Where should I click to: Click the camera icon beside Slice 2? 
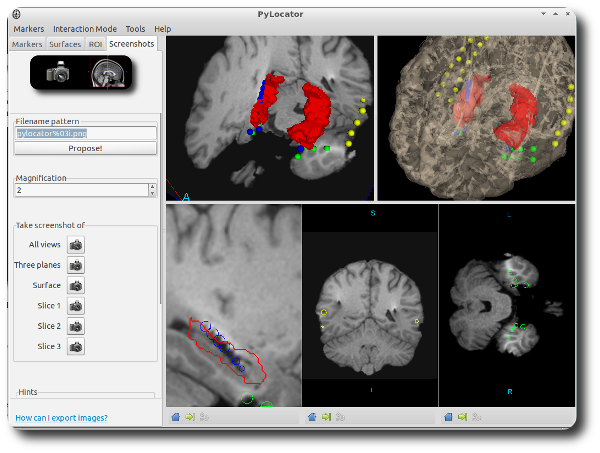[x=76, y=326]
